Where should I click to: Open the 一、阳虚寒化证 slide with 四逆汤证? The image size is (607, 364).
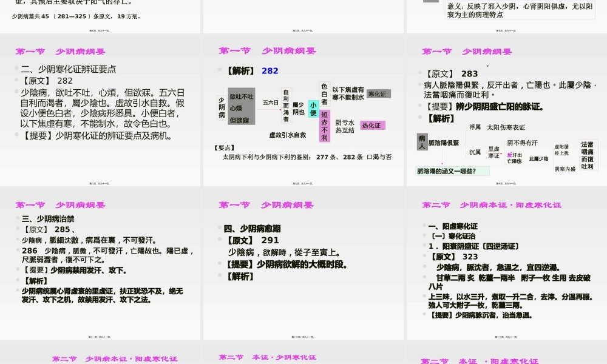pos(507,263)
